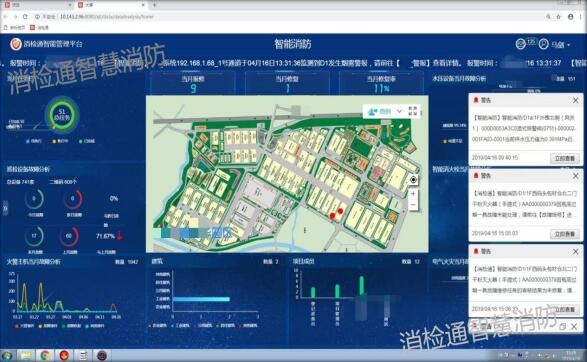587x362 pixels.
Task: Reload the page with the browser refresh icon
Action: pyautogui.click(x=25, y=16)
